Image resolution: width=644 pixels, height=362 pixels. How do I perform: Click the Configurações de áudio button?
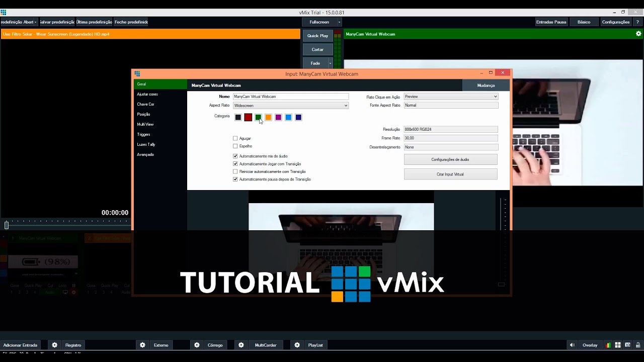click(450, 159)
